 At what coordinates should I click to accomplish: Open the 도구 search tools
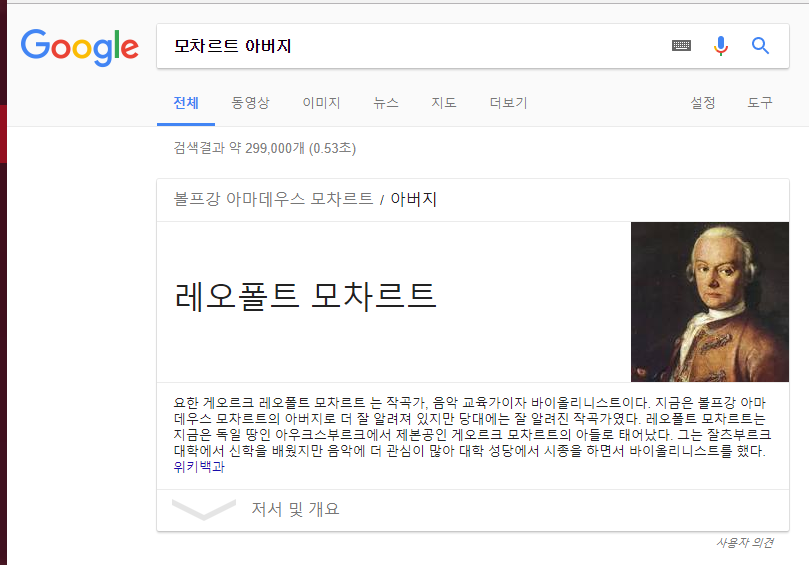pyautogui.click(x=760, y=103)
